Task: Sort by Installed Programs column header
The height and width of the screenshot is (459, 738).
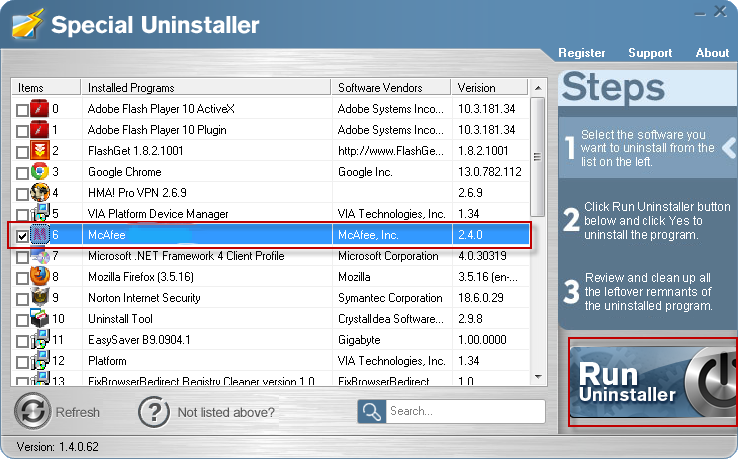Action: [x=206, y=88]
